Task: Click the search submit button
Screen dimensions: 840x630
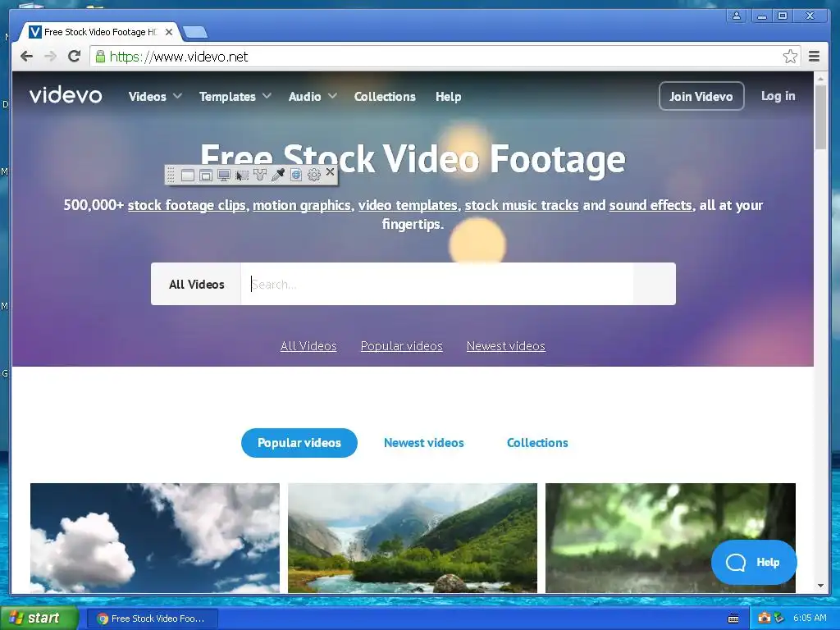Action: coord(654,284)
